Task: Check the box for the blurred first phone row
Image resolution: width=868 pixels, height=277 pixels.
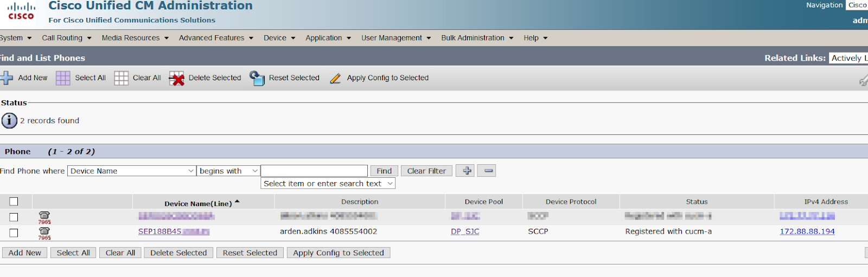Action: pos(14,217)
